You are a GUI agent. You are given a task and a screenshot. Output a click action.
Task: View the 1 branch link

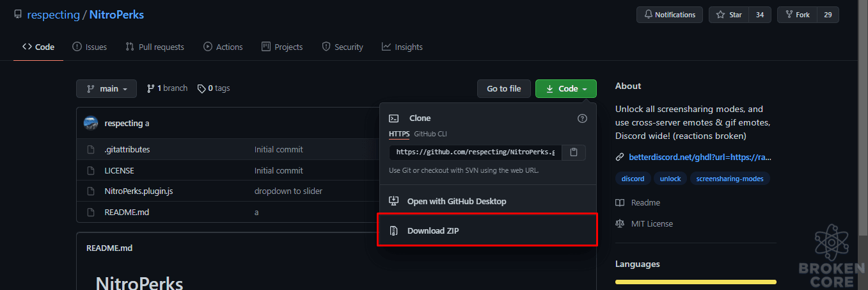click(168, 88)
